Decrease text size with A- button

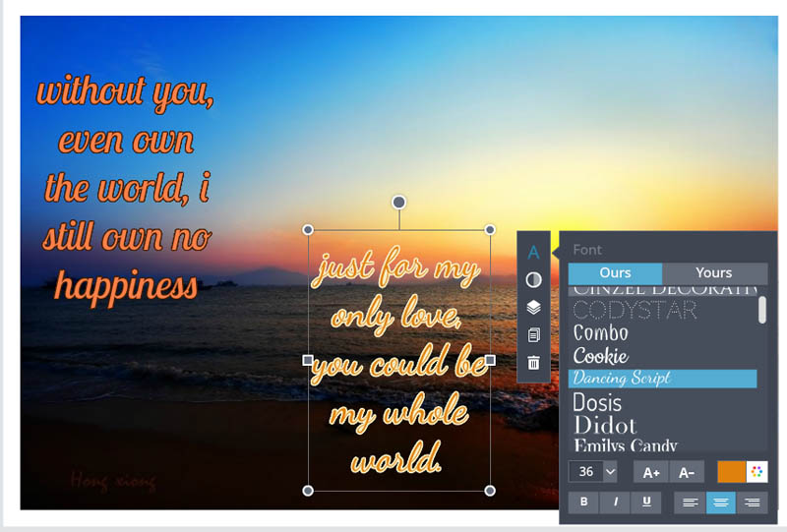(x=687, y=472)
